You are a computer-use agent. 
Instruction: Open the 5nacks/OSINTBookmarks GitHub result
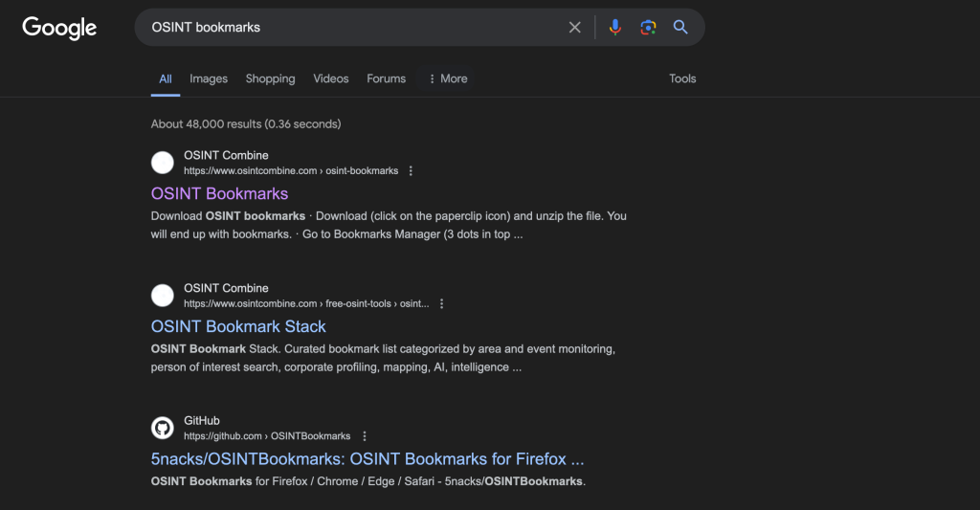pyautogui.click(x=367, y=458)
